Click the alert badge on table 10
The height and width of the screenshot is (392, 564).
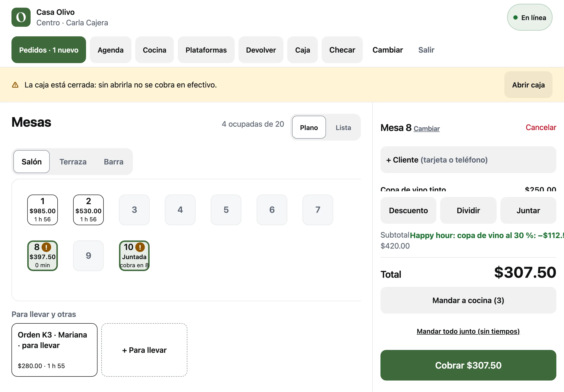pos(140,247)
